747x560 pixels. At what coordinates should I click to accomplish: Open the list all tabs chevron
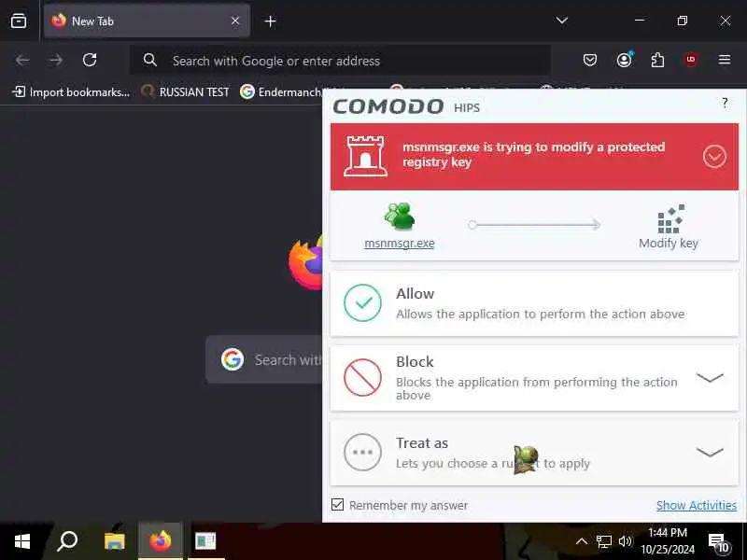click(x=562, y=21)
